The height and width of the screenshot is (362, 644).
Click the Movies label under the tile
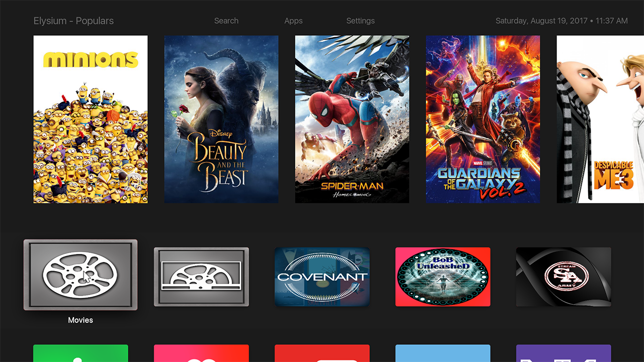tap(80, 320)
